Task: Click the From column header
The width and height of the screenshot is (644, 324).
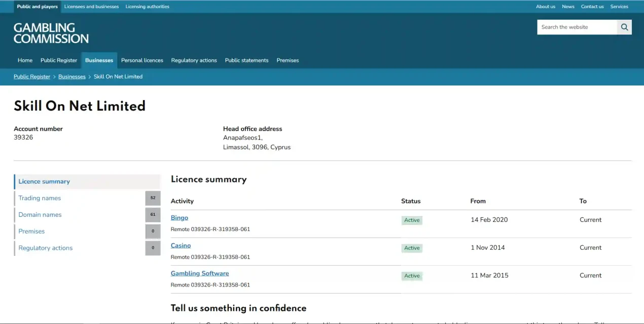Action: (478, 201)
